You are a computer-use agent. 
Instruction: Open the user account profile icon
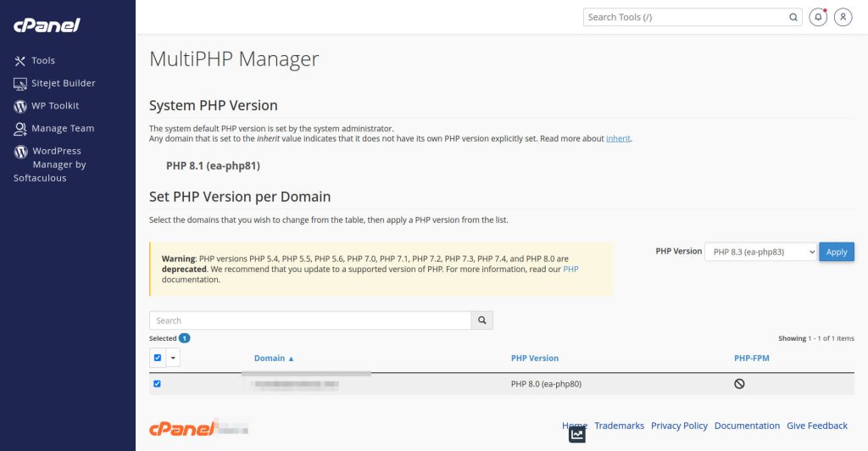(843, 17)
